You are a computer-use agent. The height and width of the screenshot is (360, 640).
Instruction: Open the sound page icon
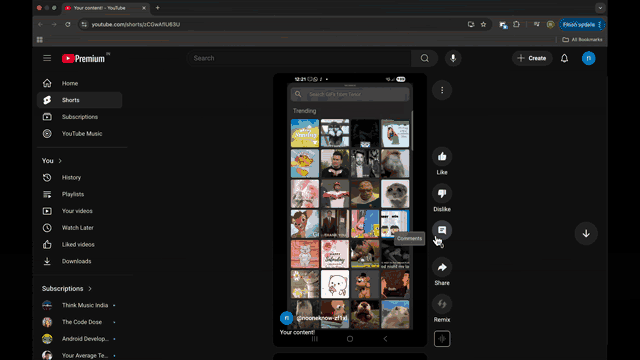(x=442, y=339)
